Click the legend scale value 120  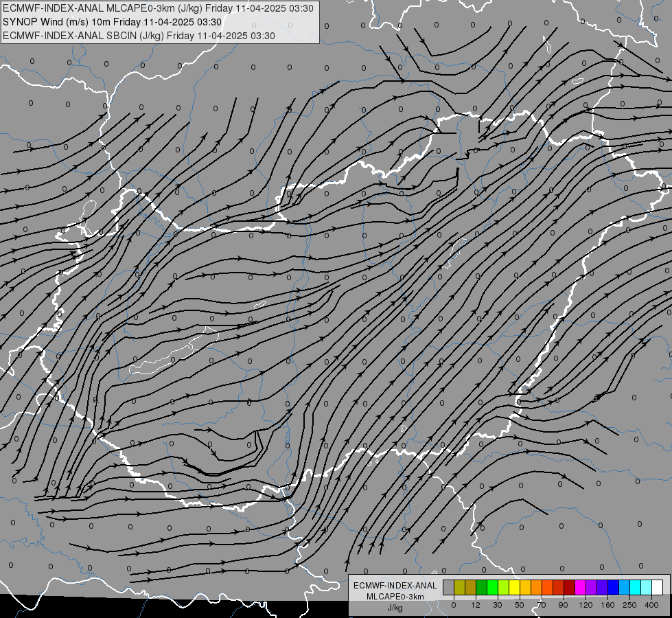586,605
